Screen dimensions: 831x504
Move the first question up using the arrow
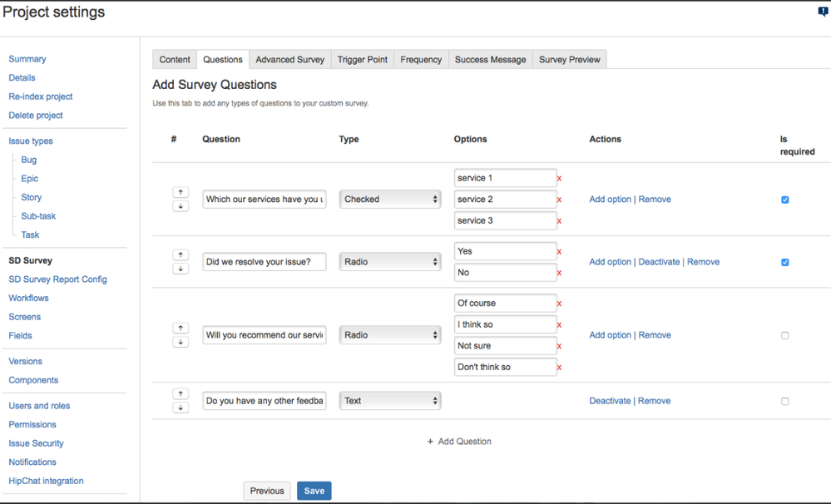[181, 192]
